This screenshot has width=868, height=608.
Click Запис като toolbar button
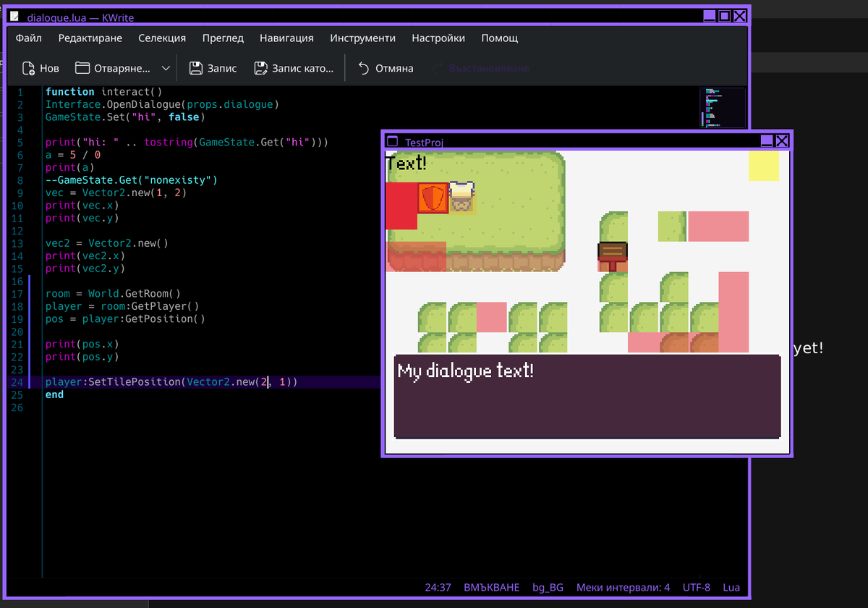(294, 68)
